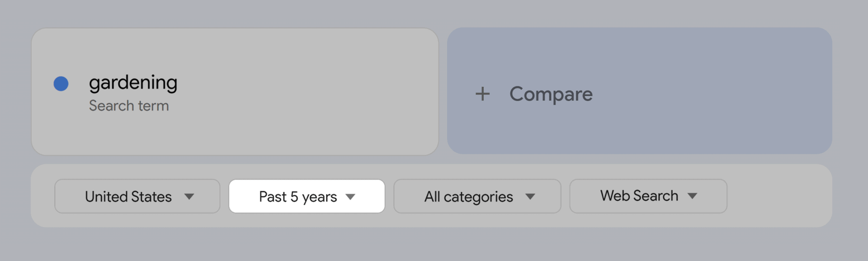Click the "Past 5 years" text label

coord(298,197)
